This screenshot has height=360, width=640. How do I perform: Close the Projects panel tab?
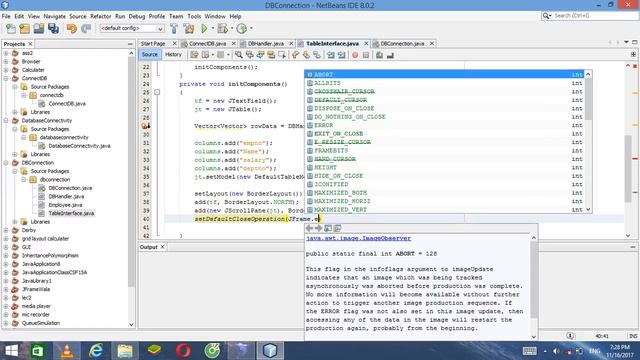(30, 44)
